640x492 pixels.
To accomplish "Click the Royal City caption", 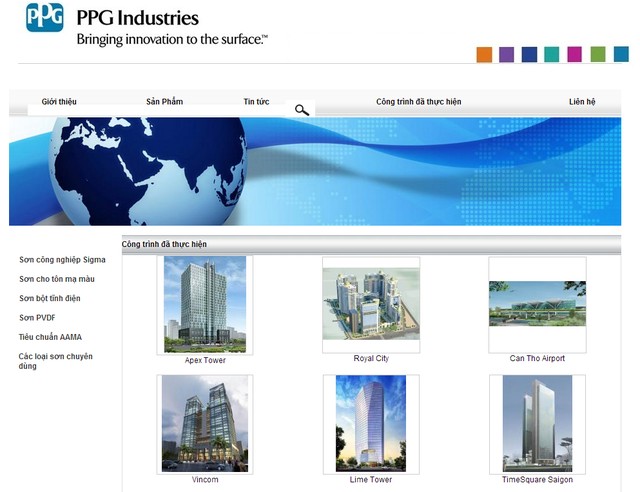I will (371, 358).
